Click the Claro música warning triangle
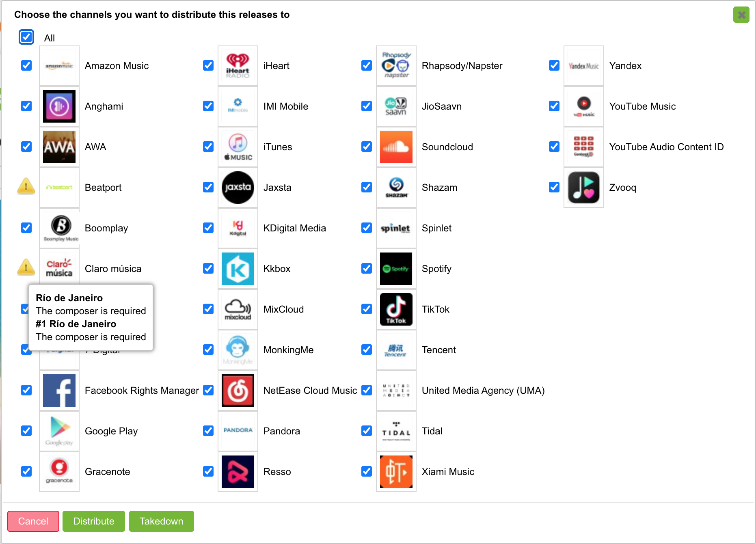 26,268
